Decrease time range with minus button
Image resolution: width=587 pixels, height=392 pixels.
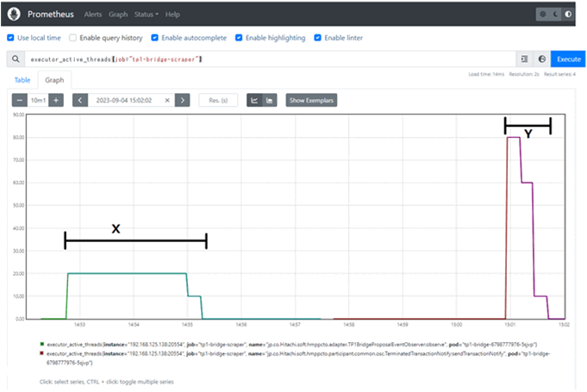pyautogui.click(x=20, y=100)
